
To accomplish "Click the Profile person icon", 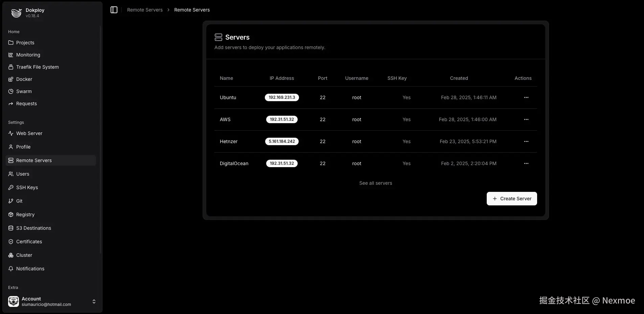I will (11, 147).
